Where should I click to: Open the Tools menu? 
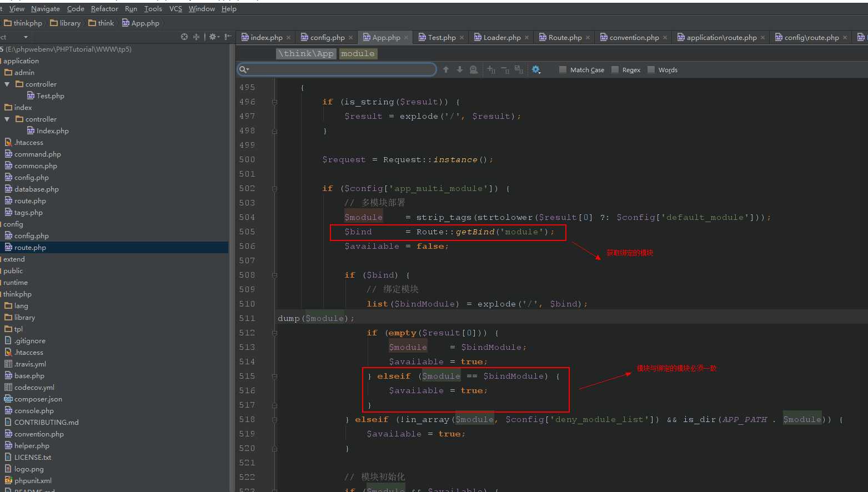[x=153, y=9]
